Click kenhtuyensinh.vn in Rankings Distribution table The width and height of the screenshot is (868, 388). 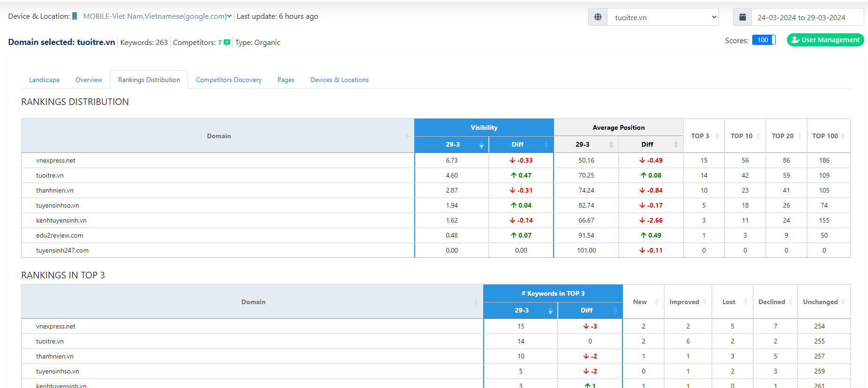coord(61,220)
